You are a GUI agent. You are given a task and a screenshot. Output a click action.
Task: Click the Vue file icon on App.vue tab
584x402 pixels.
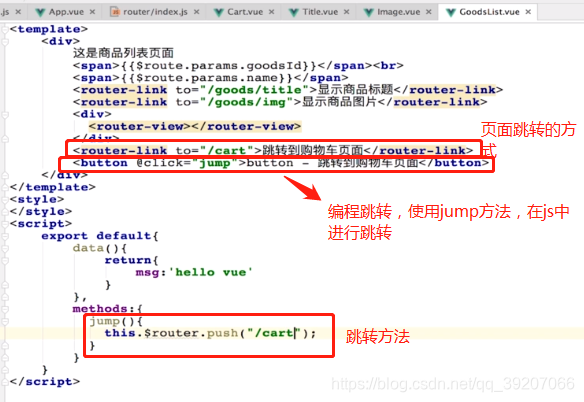40,13
